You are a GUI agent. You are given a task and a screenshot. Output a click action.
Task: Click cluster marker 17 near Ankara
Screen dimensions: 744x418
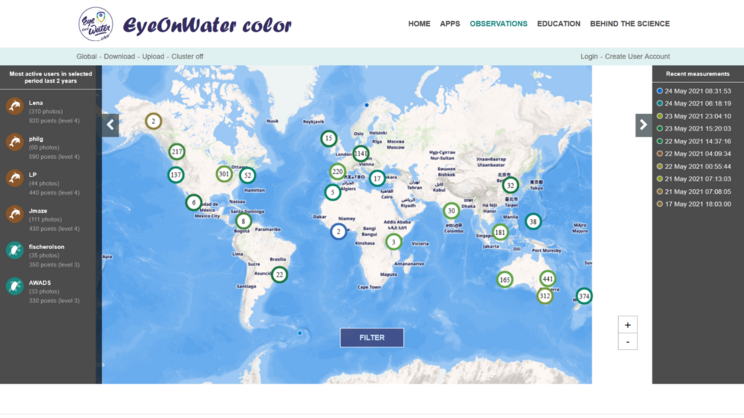377,179
